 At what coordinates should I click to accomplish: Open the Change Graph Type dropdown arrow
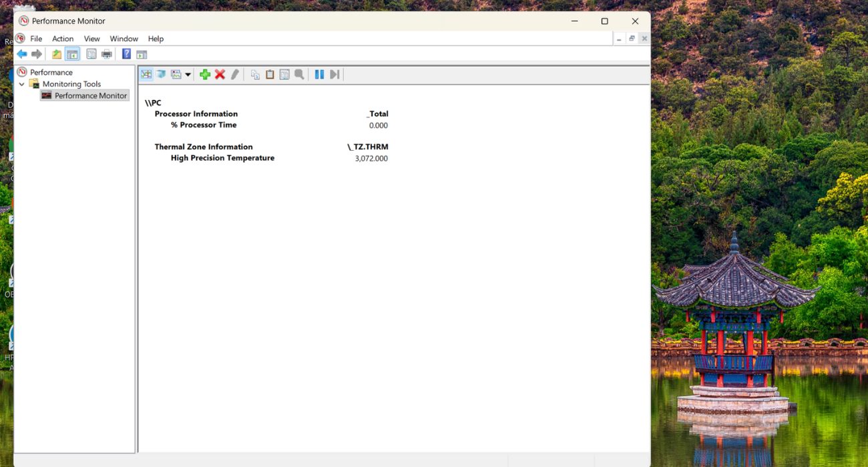188,74
